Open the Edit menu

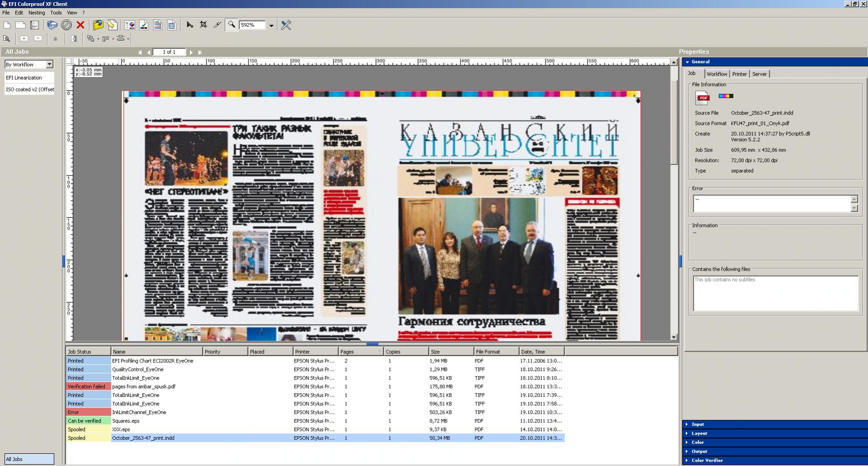(19, 13)
